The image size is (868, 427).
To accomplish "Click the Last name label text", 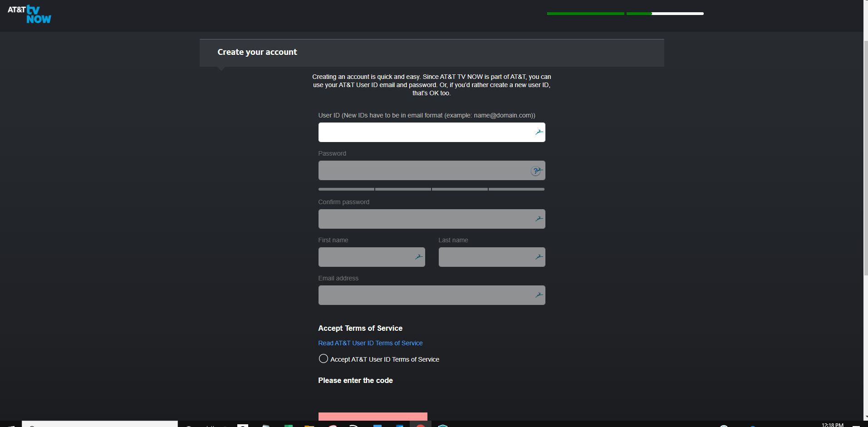I will point(453,240).
